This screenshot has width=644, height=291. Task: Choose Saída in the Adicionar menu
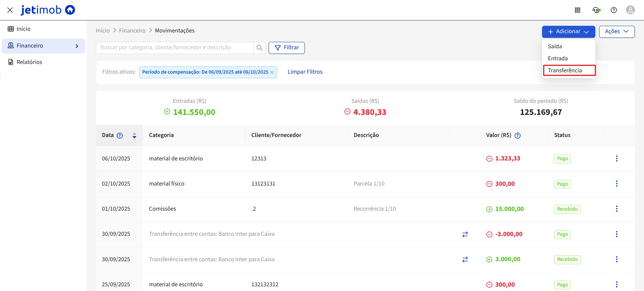[x=555, y=46]
